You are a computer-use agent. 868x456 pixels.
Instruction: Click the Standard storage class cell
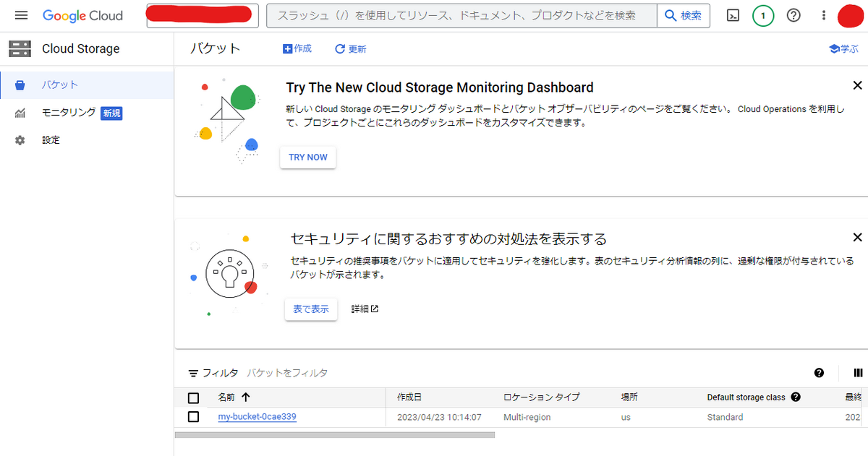725,418
